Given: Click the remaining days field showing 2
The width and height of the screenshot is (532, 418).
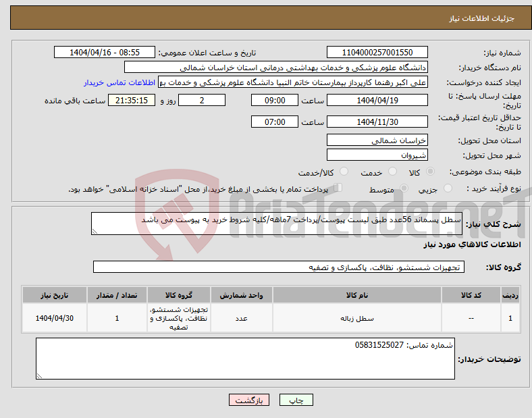Looking at the screenshot, I should coord(202,101).
